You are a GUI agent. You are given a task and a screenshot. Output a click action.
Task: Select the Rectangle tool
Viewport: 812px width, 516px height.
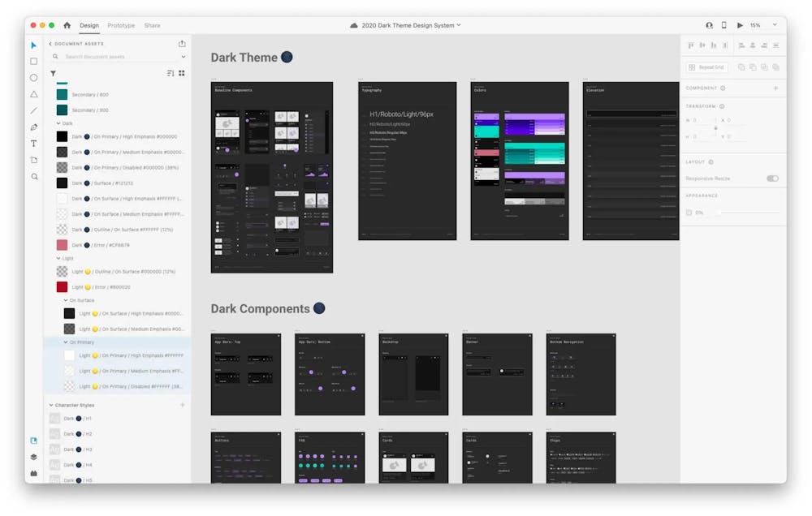(33, 61)
